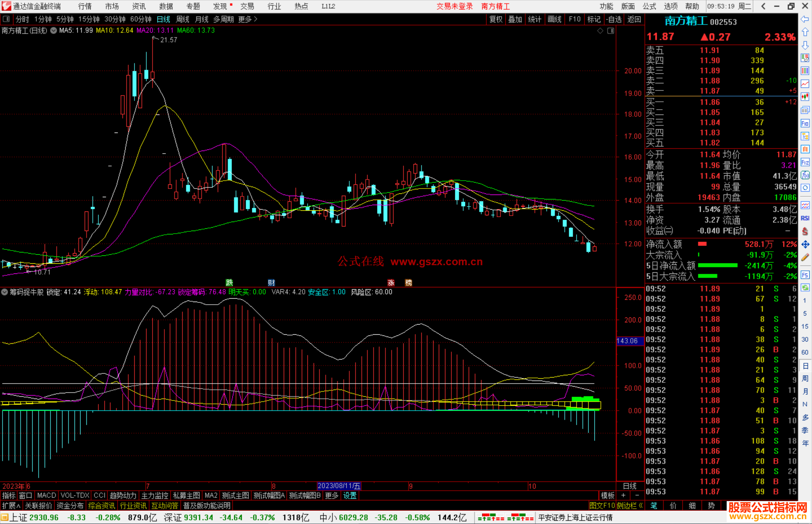
Task: Select the 2023/08/11 date marker on timeline
Action: [x=339, y=486]
